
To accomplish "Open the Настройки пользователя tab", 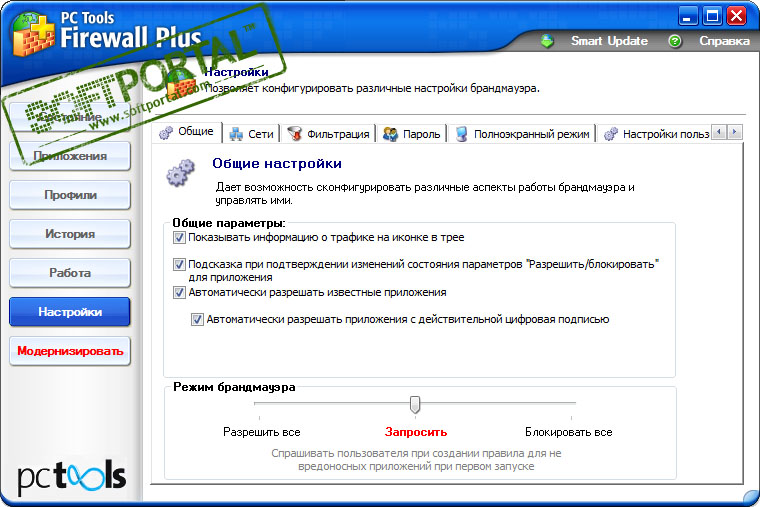I will click(x=655, y=134).
